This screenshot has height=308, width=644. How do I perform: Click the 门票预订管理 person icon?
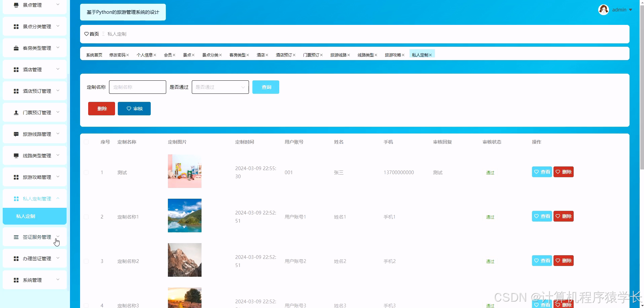16,113
